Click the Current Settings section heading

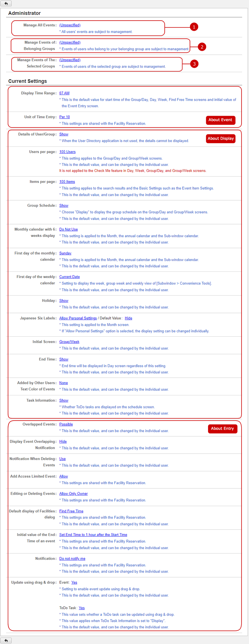(27, 81)
